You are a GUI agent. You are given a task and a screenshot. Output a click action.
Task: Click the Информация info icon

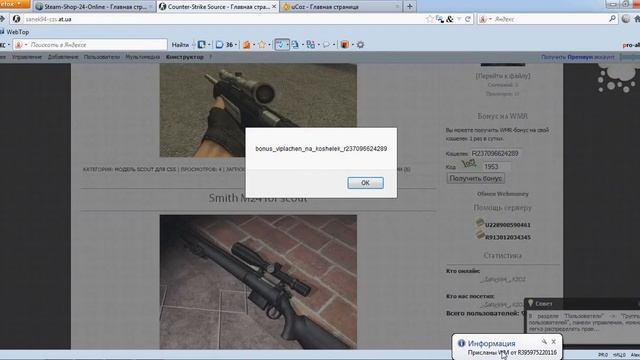coord(461,343)
